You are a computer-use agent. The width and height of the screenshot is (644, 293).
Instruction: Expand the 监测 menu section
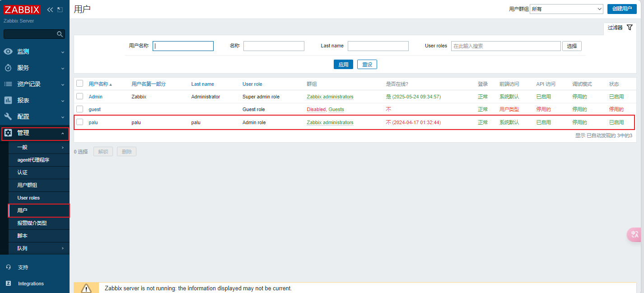click(x=35, y=51)
